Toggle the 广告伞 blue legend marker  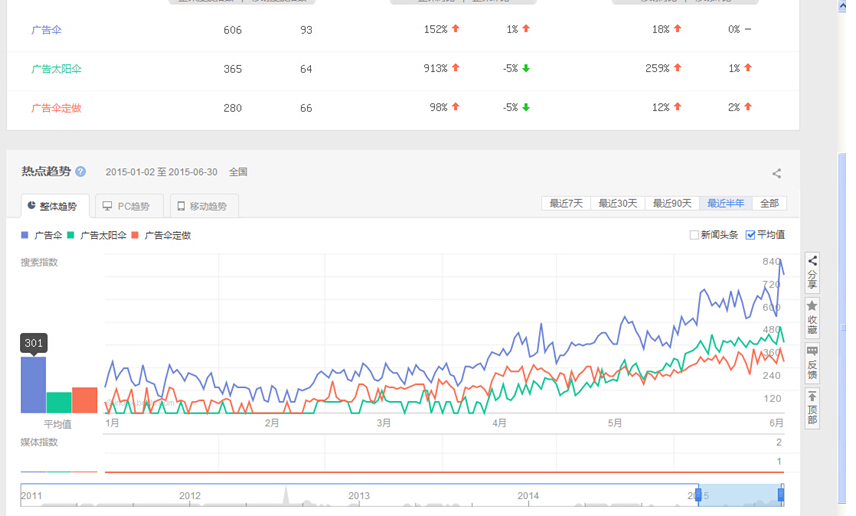pos(25,235)
